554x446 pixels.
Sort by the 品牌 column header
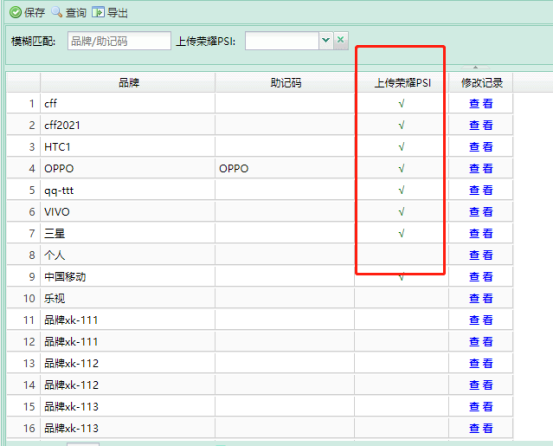[128, 83]
